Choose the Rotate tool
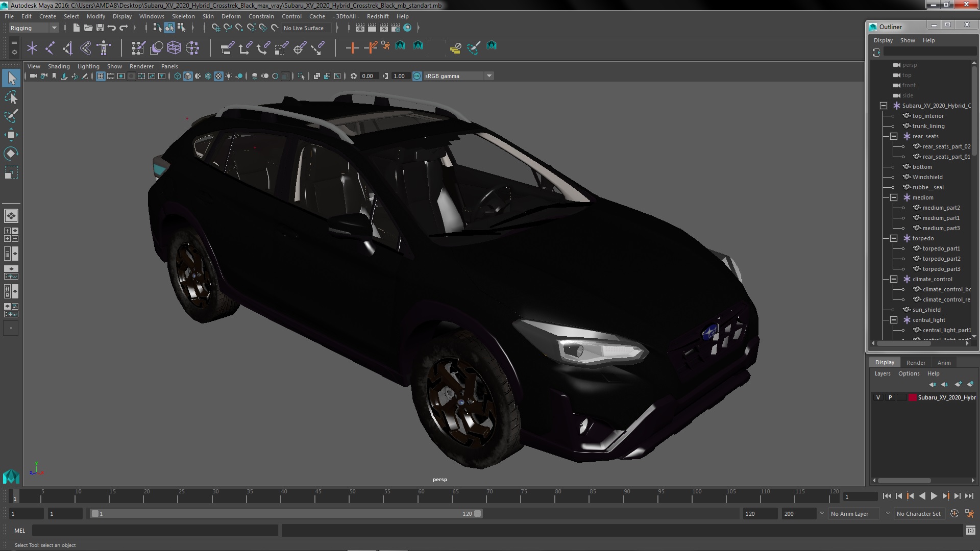The width and height of the screenshot is (980, 551). tap(11, 154)
